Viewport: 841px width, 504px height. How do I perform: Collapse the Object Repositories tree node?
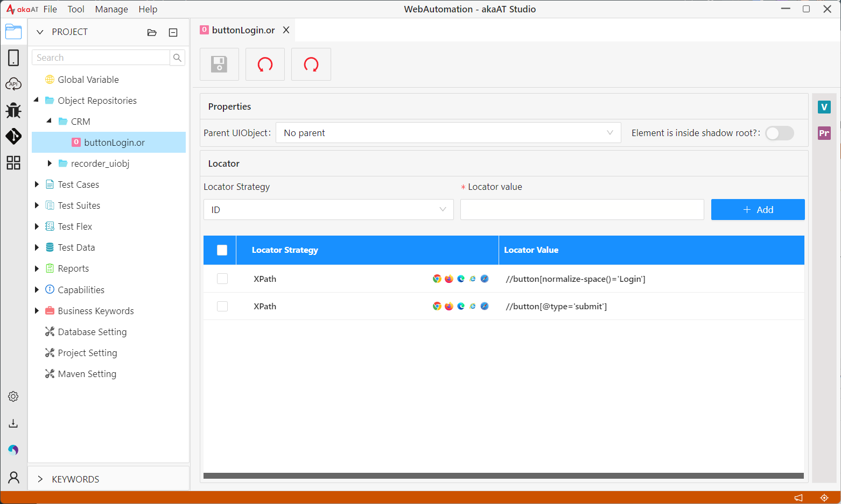click(37, 100)
